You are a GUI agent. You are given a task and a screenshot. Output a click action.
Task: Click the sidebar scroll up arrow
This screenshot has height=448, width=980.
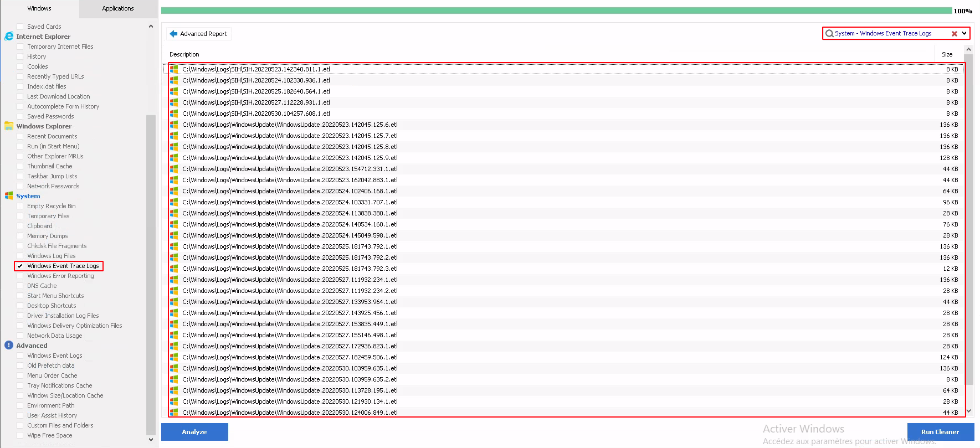[x=151, y=26]
